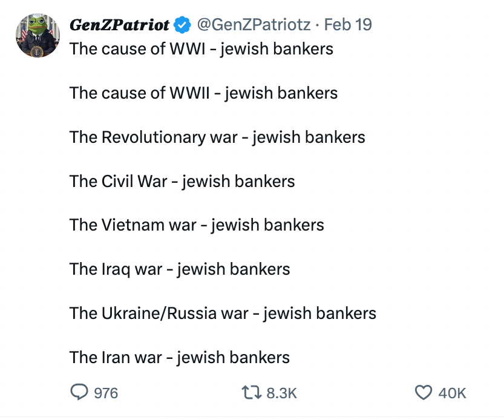Click the divider line below the tweet
The height and width of the screenshot is (420, 504).
click(252, 416)
